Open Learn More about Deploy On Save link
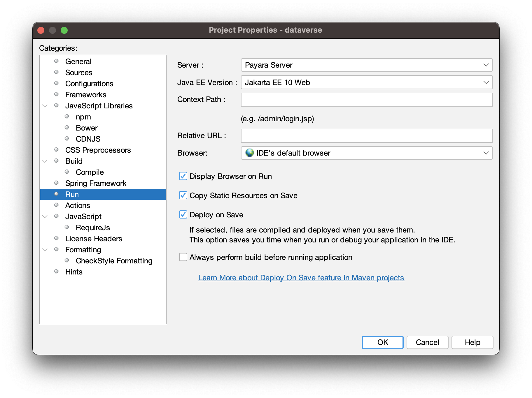 point(301,278)
